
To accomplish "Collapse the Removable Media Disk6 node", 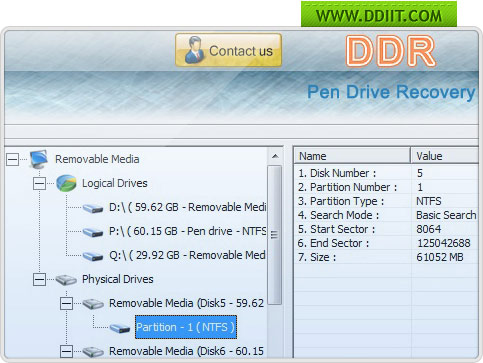I will pos(66,351).
